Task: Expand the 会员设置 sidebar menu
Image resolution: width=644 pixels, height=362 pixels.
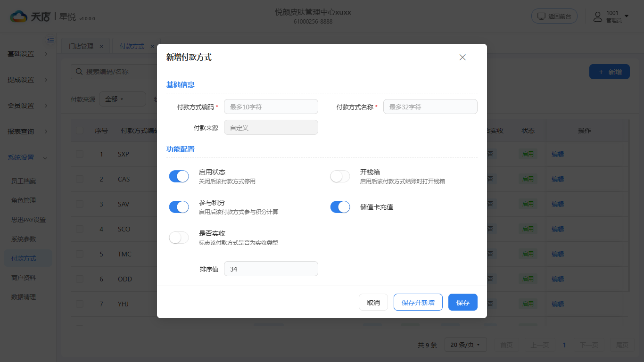Action: tap(28, 106)
